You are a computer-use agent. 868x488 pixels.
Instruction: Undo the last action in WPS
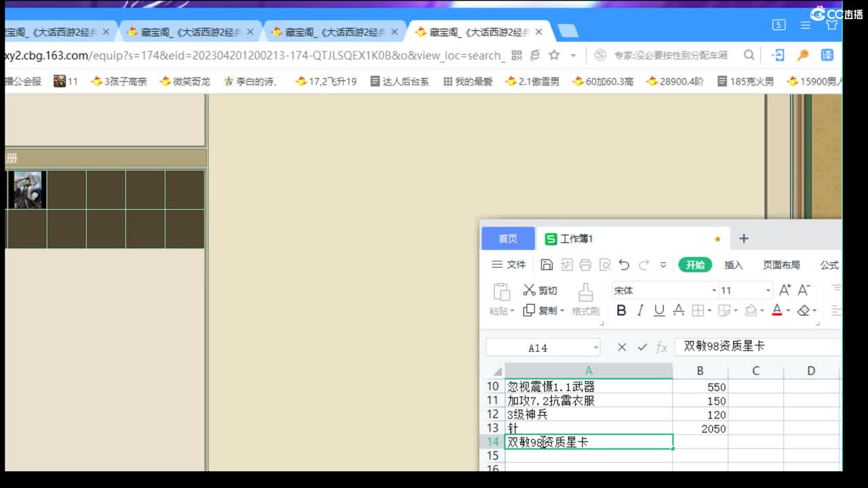(x=624, y=265)
